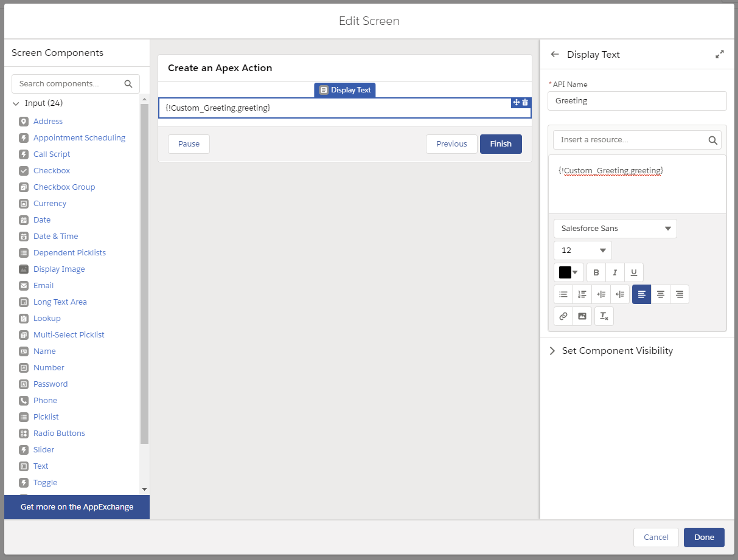The width and height of the screenshot is (738, 560).
Task: Collapse the Input (24) section
Action: pyautogui.click(x=16, y=103)
